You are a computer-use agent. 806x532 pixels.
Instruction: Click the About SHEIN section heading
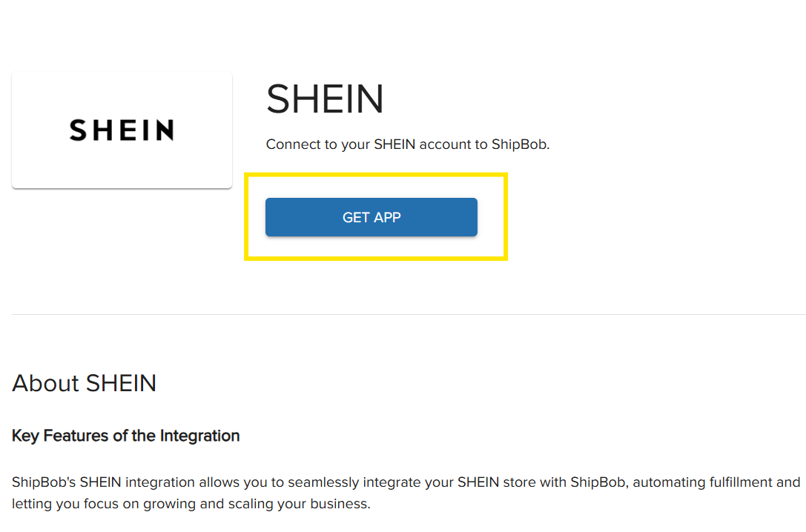[84, 383]
